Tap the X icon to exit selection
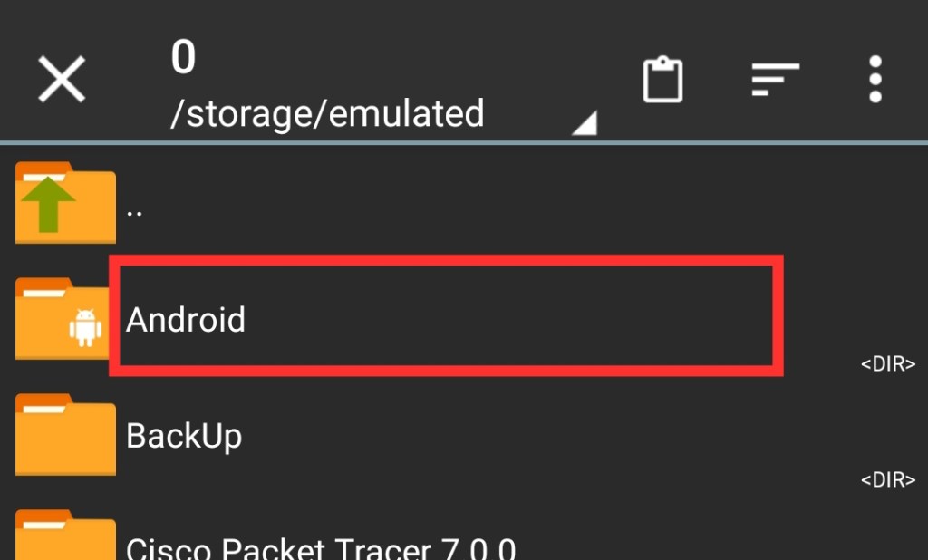 [62, 80]
